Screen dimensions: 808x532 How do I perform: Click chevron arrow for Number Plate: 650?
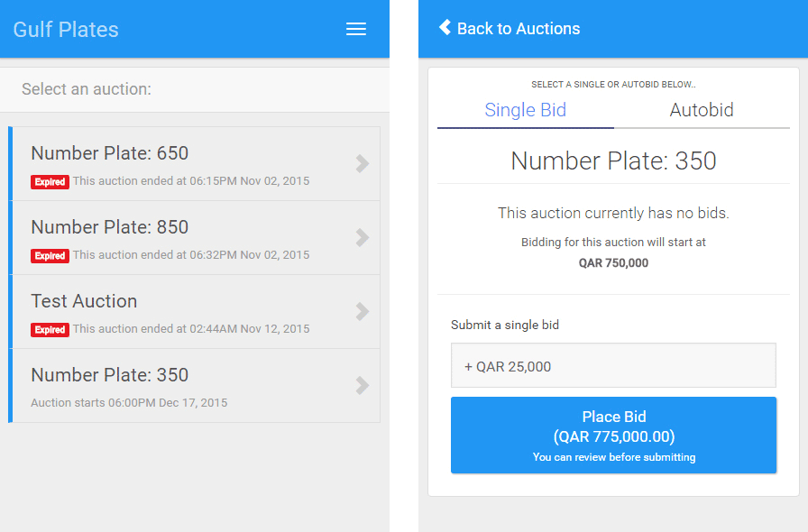[x=363, y=163]
